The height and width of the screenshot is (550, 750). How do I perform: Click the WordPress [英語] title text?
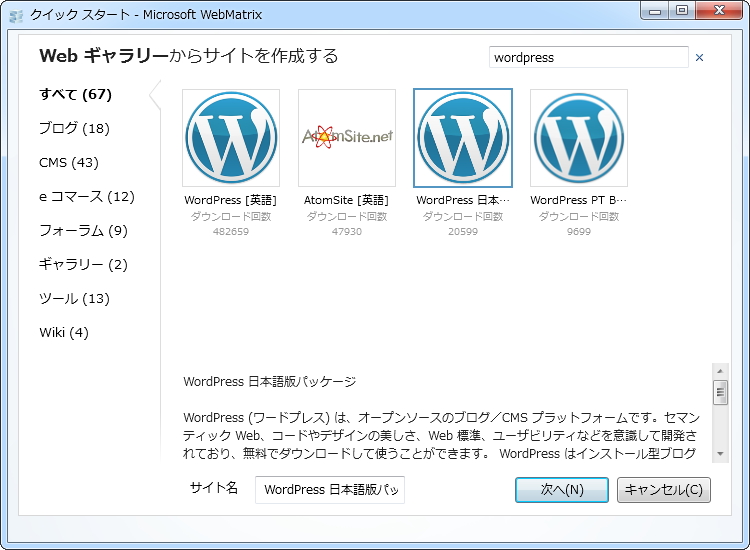pyautogui.click(x=231, y=200)
